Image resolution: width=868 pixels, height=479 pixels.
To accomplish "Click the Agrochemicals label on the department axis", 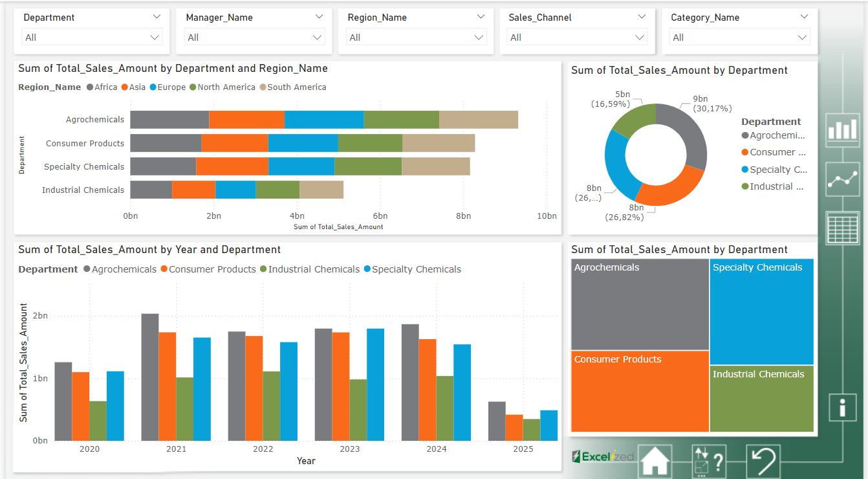I will 95,120.
